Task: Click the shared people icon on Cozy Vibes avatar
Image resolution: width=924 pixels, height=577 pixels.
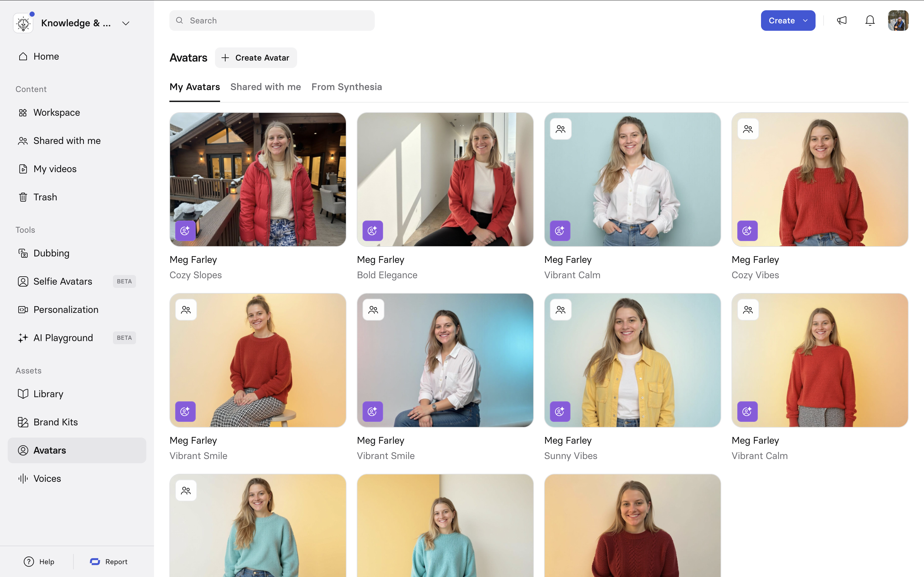Action: pos(748,130)
